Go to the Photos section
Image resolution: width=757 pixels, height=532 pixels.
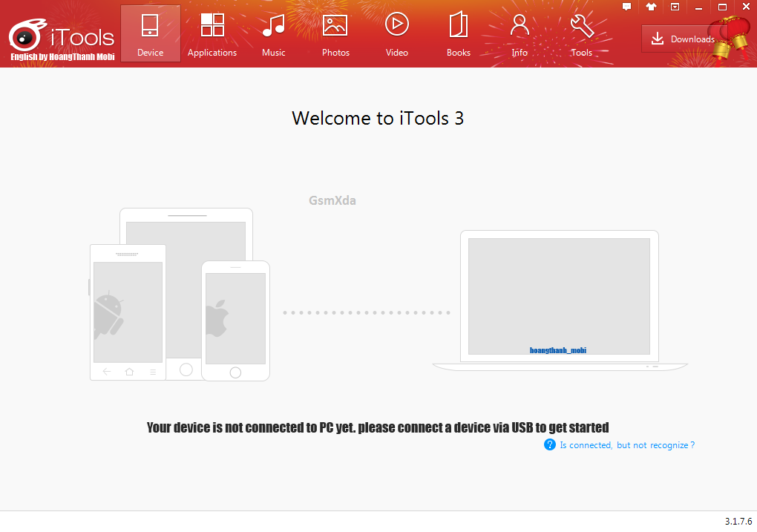[x=335, y=34]
